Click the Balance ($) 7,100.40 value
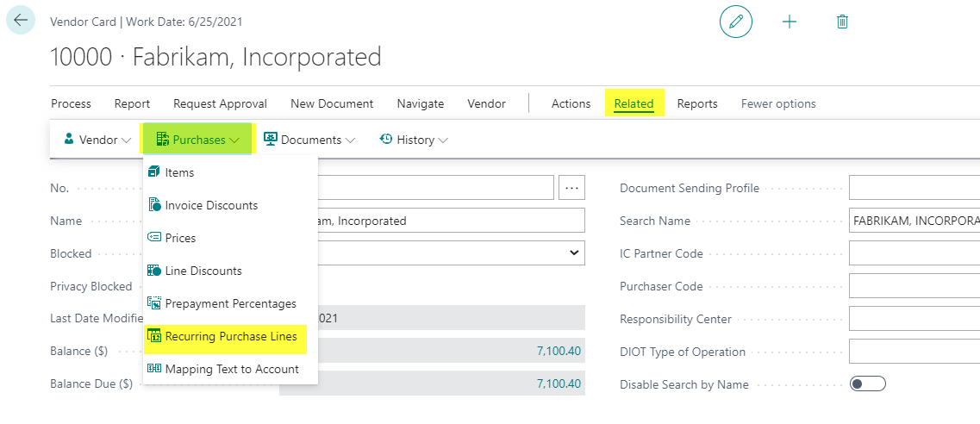Image resolution: width=980 pixels, height=424 pixels. click(559, 351)
